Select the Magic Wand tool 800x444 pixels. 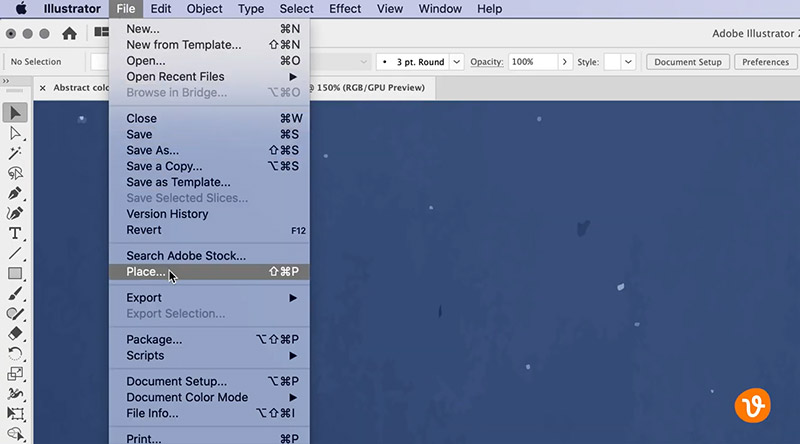pyautogui.click(x=15, y=153)
